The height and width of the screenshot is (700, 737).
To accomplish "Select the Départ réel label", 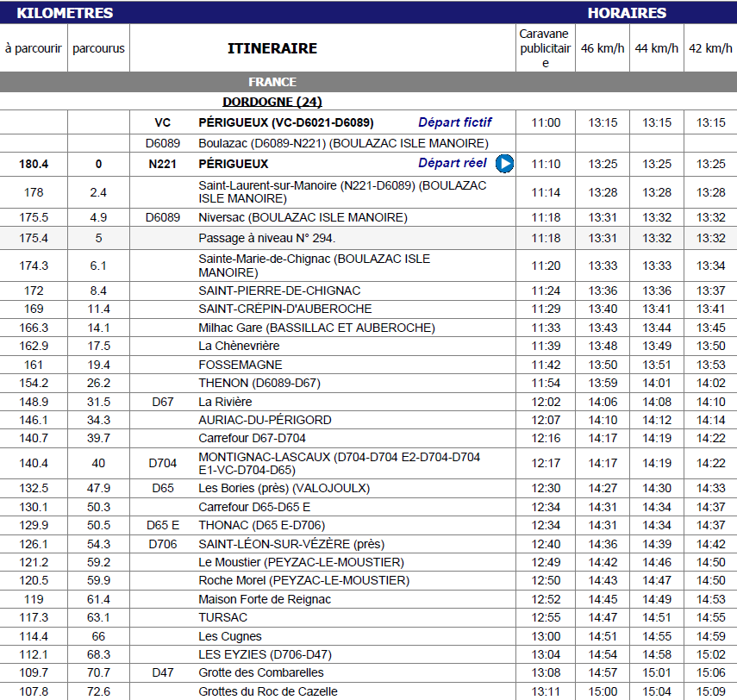I will (x=453, y=163).
